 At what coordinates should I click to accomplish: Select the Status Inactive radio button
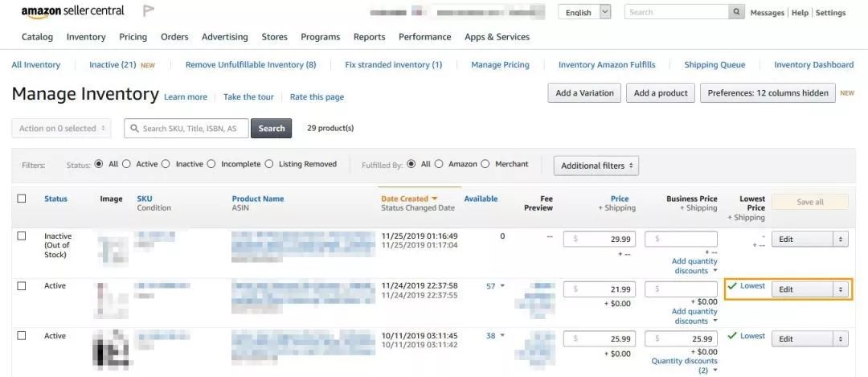click(x=166, y=164)
